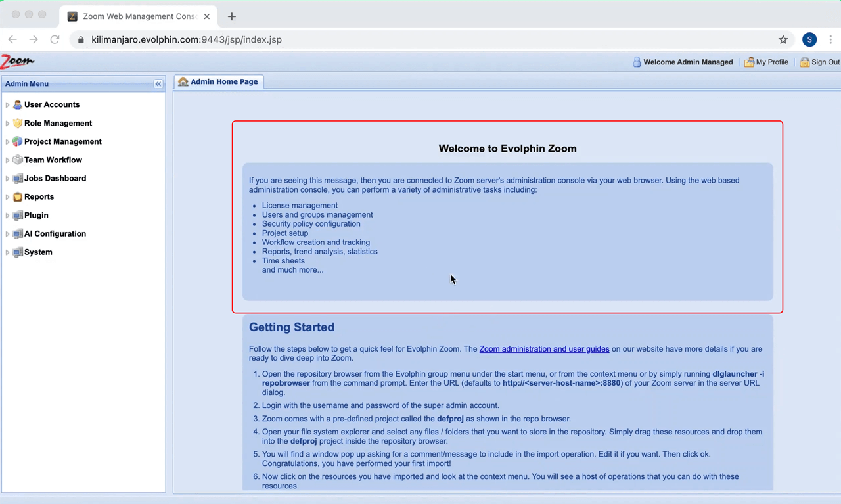Click the Reports icon
The width and height of the screenshot is (841, 504).
point(18,196)
